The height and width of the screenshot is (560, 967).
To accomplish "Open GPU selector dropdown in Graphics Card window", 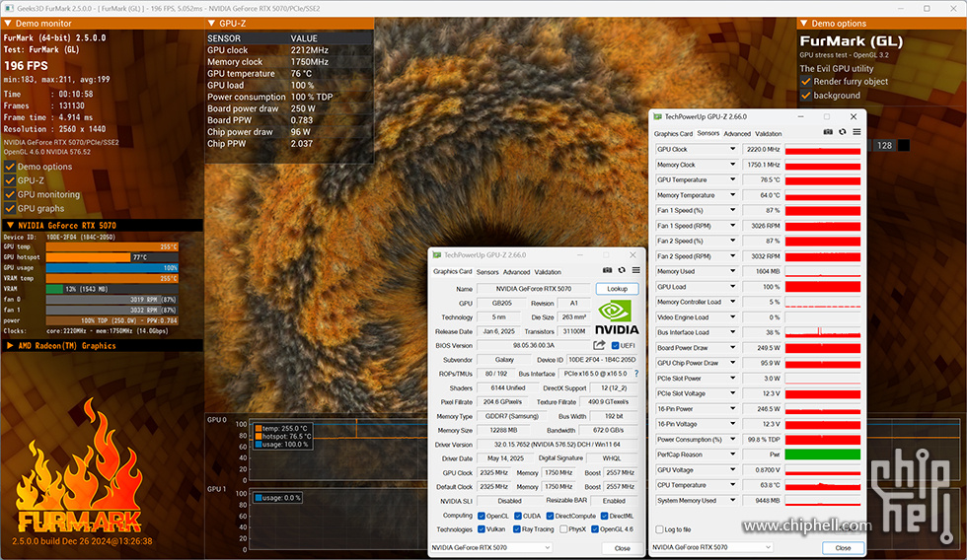I will coord(490,548).
